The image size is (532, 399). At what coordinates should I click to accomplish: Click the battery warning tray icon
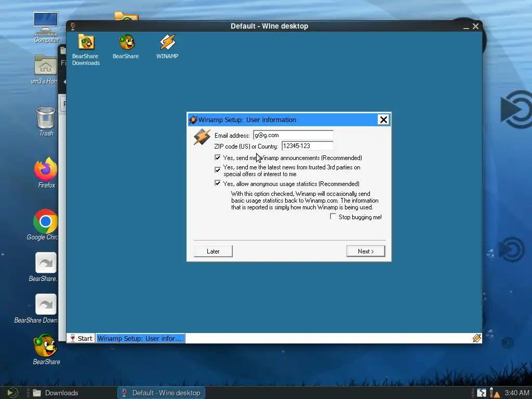[494, 393]
